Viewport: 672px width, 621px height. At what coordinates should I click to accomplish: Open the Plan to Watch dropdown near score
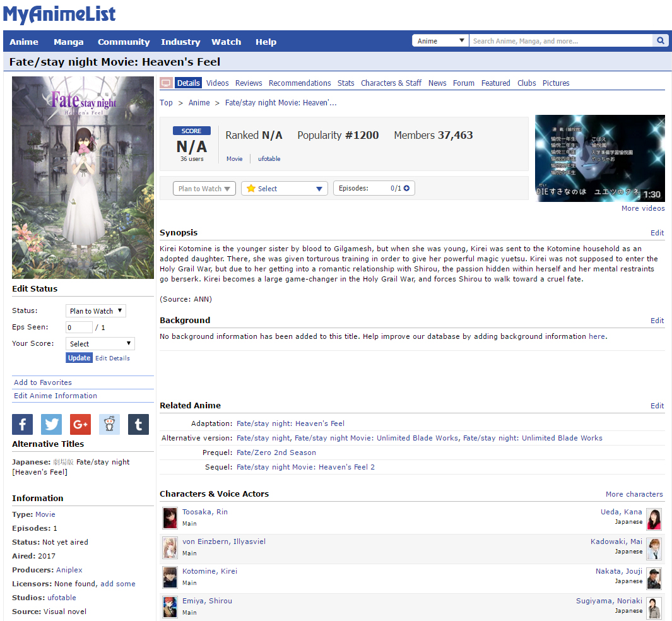(204, 189)
